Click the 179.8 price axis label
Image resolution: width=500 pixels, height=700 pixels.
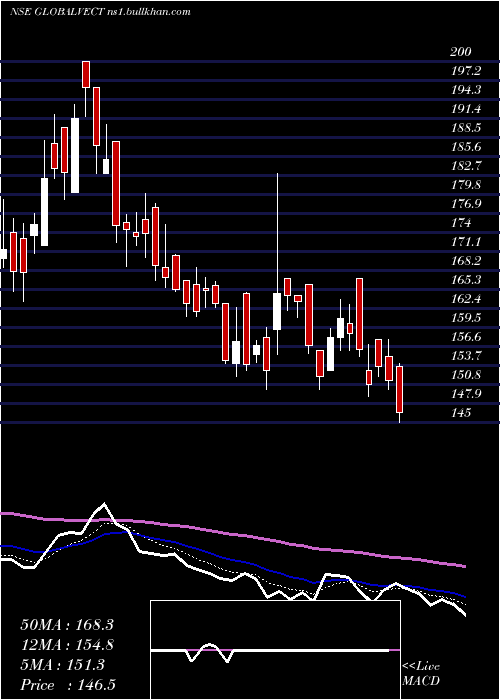coord(465,185)
